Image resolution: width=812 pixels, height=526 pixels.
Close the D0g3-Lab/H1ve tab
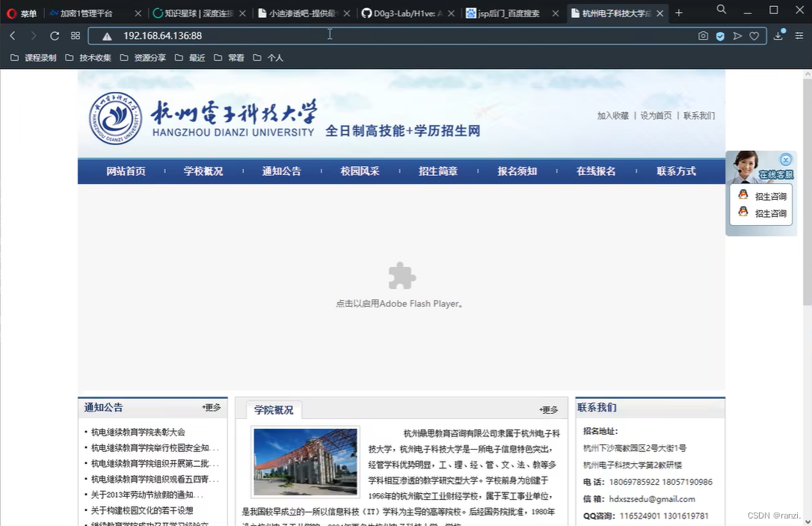pyautogui.click(x=451, y=13)
